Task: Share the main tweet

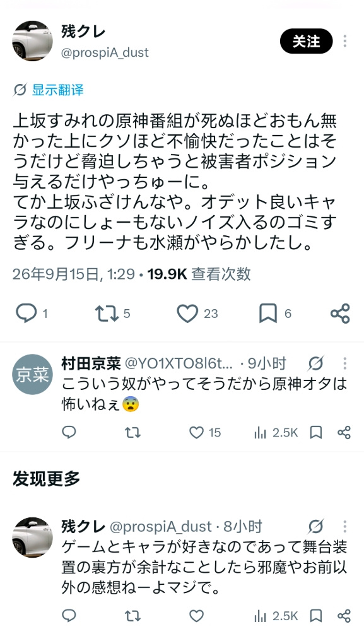Action: [x=340, y=314]
